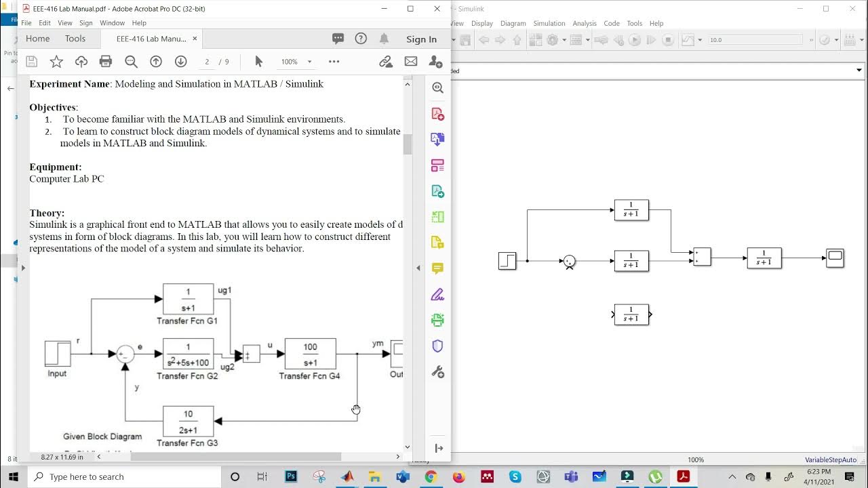Click the Acrobat page number field
The image size is (868, 488).
[x=207, y=62]
